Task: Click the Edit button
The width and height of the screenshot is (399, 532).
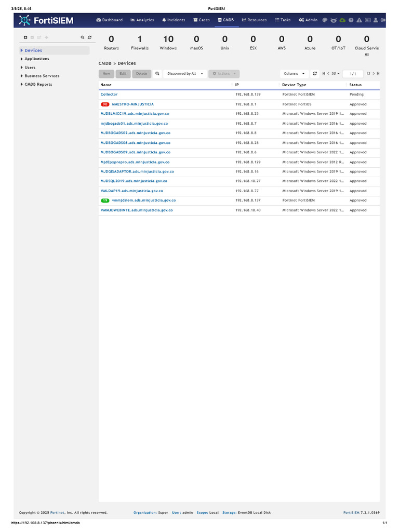Action: (x=123, y=74)
